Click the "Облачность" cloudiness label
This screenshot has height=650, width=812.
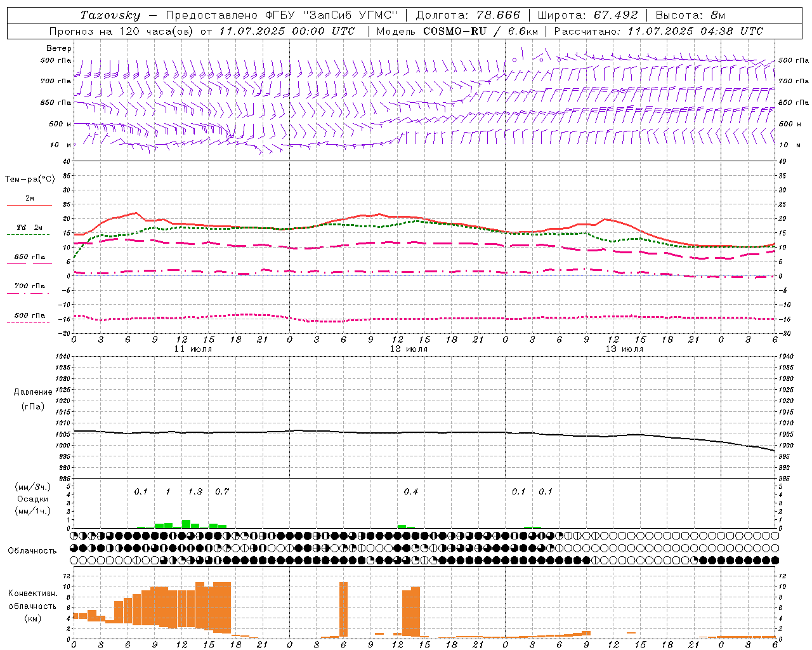(x=32, y=551)
